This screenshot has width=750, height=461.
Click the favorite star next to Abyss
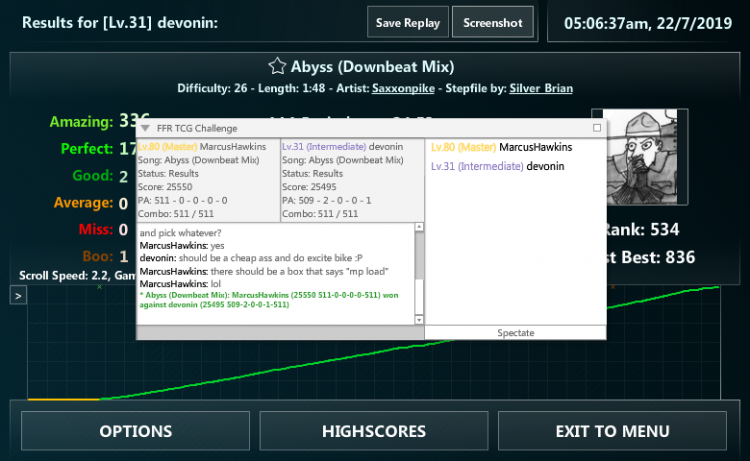tap(277, 67)
